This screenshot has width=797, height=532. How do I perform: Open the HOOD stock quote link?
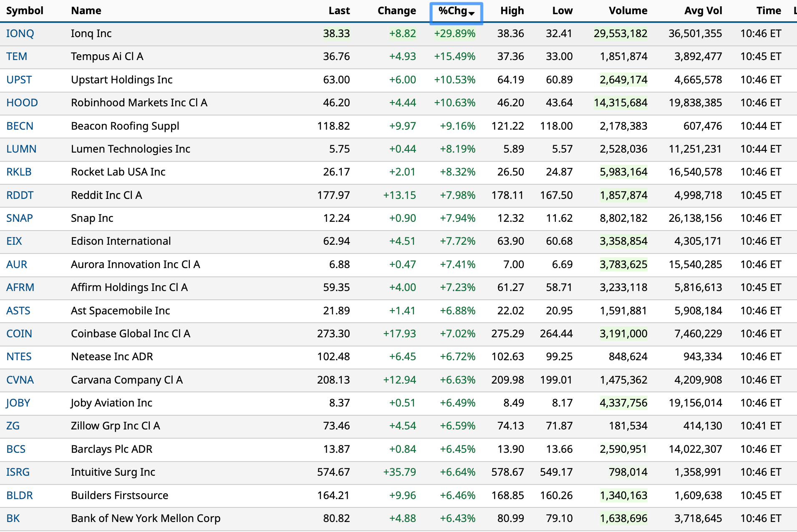22,103
